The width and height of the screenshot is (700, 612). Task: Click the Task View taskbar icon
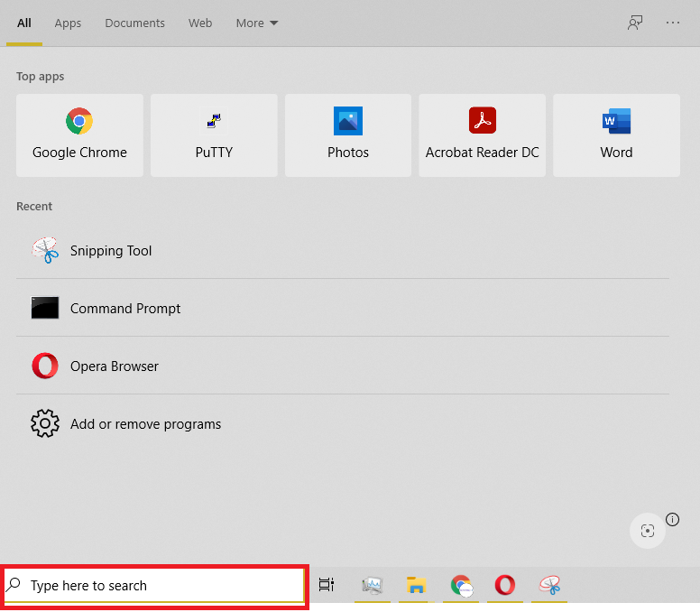click(327, 584)
